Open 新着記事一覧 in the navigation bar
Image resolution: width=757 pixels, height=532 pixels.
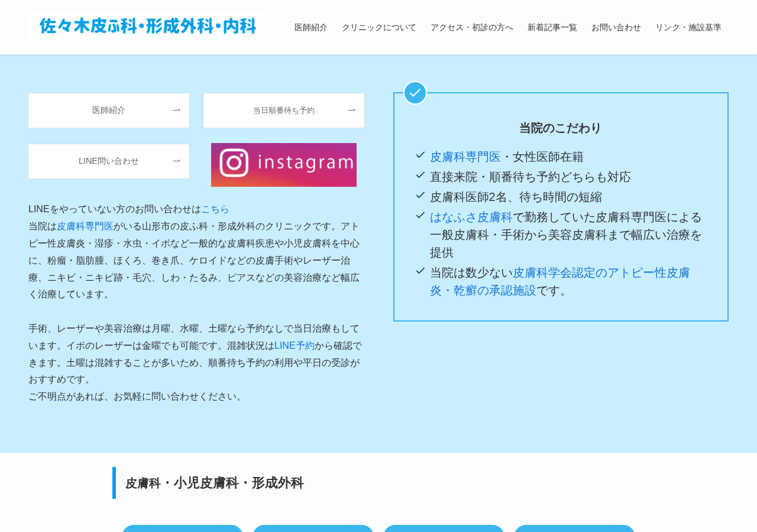[x=552, y=27]
